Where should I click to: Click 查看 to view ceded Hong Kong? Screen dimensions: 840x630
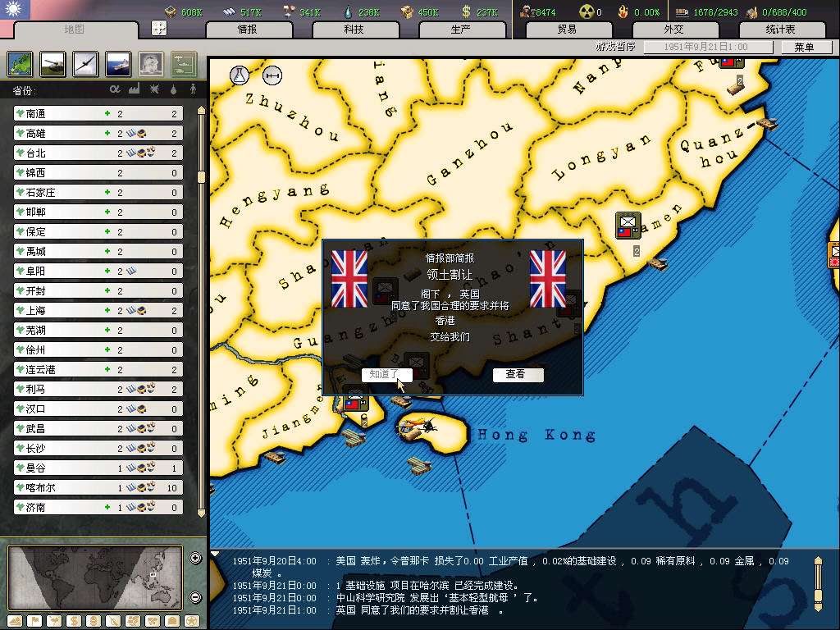tap(517, 374)
